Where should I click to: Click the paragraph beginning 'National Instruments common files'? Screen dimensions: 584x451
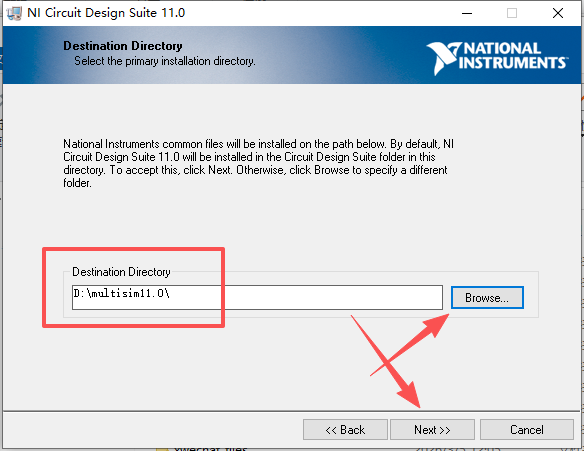pyautogui.click(x=258, y=163)
